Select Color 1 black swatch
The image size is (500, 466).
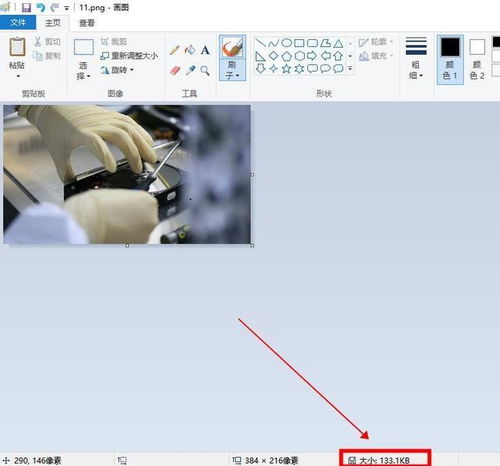[x=450, y=59]
